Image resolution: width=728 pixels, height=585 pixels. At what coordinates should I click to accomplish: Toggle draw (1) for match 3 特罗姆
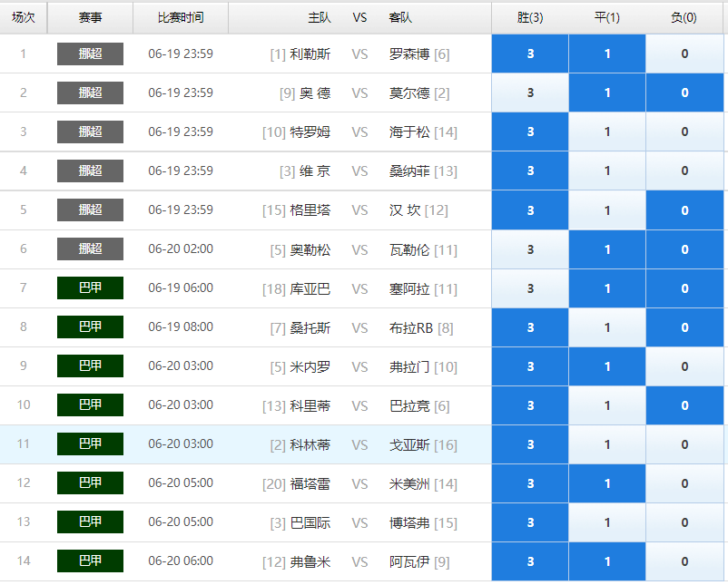pos(607,132)
